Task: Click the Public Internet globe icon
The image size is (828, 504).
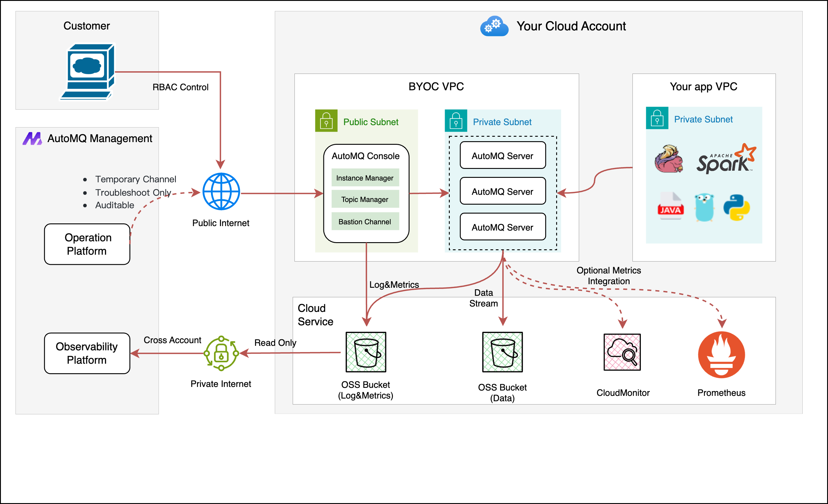Action: click(221, 192)
